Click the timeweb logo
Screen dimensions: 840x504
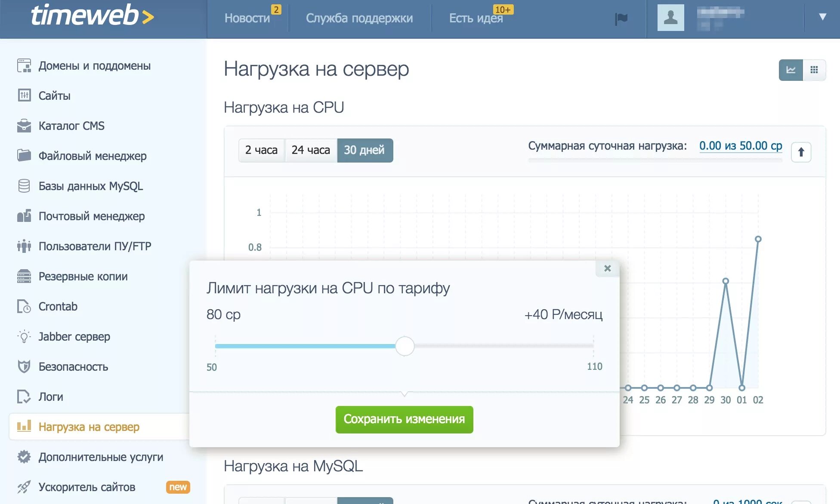click(92, 16)
